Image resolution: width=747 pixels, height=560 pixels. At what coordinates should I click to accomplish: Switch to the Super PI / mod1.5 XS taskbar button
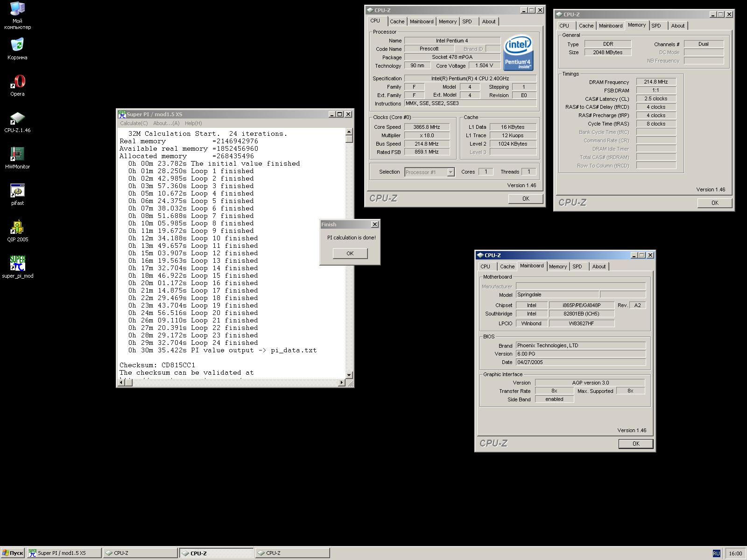[64, 553]
